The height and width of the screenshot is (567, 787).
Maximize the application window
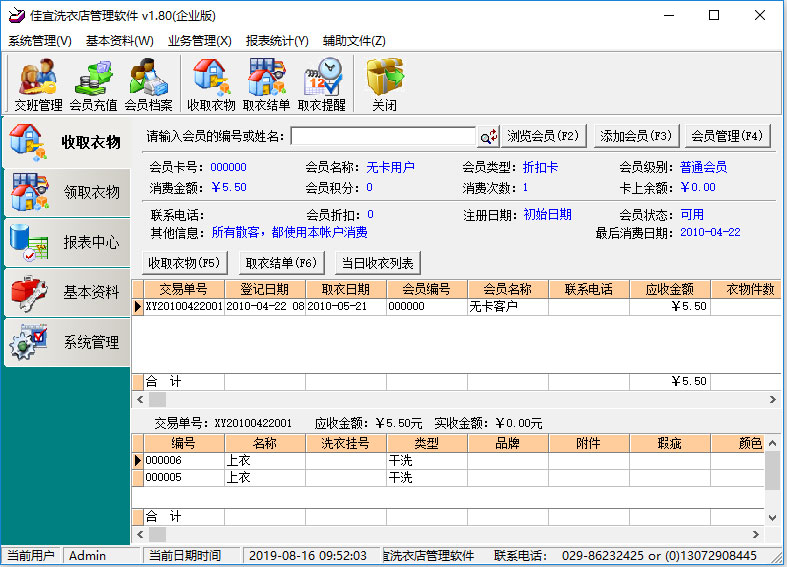[x=714, y=16]
